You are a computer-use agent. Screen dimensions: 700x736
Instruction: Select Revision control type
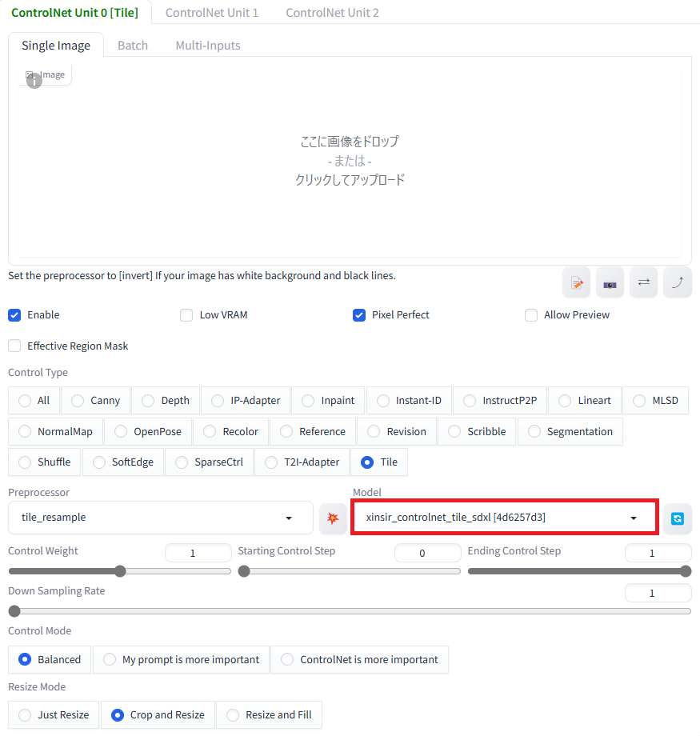(x=397, y=431)
